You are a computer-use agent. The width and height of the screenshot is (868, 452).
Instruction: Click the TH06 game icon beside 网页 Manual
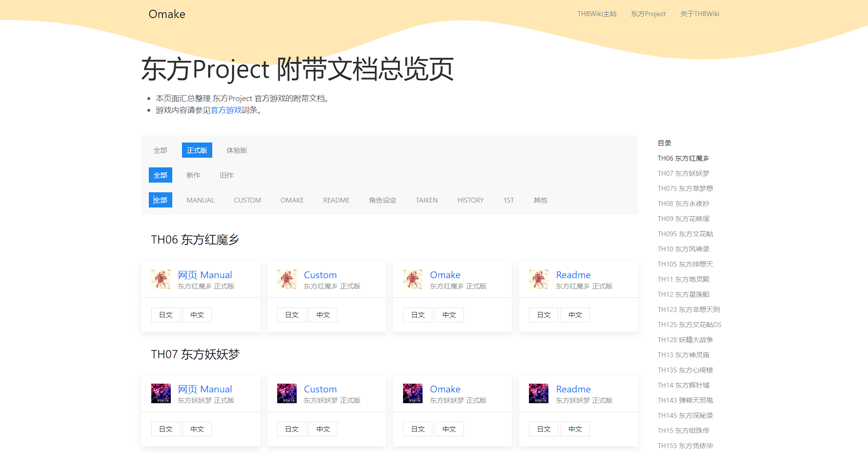[161, 279]
